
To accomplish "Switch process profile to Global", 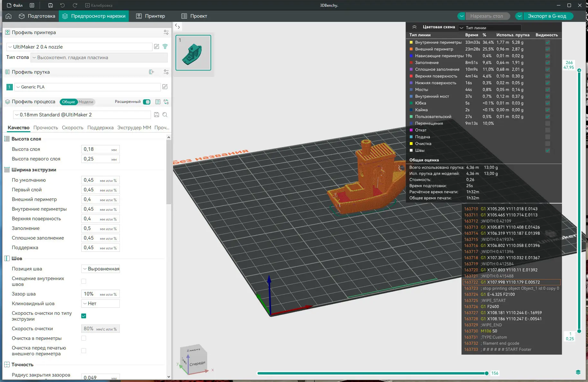I will pyautogui.click(x=68, y=102).
